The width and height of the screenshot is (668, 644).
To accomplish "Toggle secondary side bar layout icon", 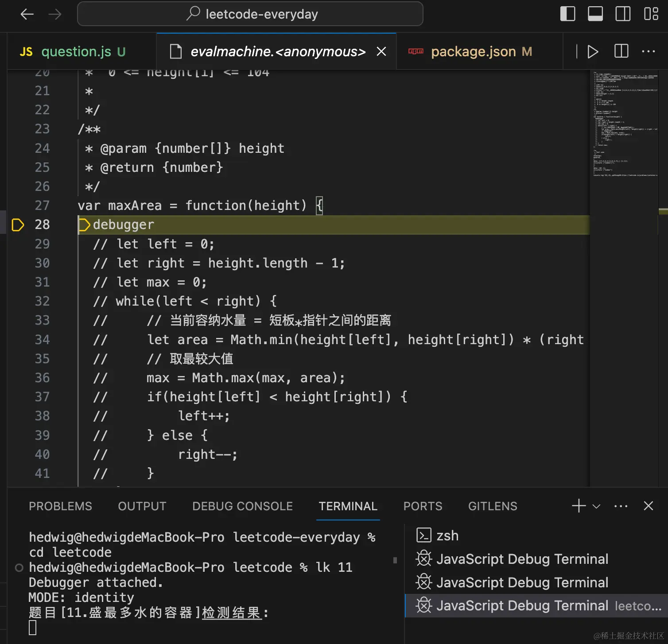I will pos(623,14).
